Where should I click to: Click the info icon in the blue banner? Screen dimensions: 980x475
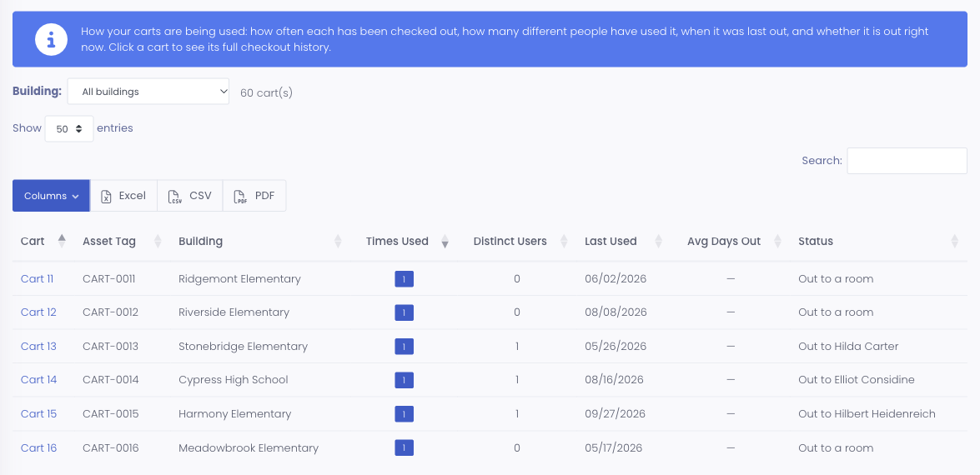coord(52,39)
